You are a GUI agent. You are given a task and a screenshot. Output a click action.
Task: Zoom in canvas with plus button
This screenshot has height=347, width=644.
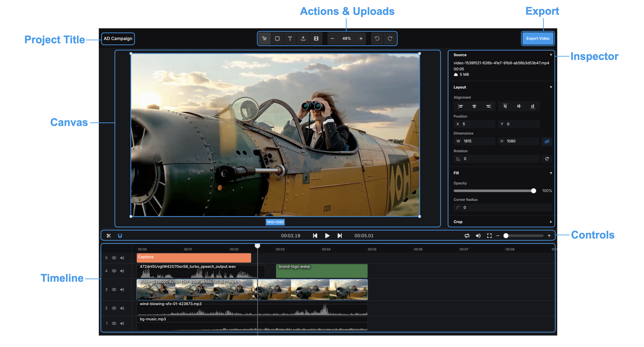[361, 38]
